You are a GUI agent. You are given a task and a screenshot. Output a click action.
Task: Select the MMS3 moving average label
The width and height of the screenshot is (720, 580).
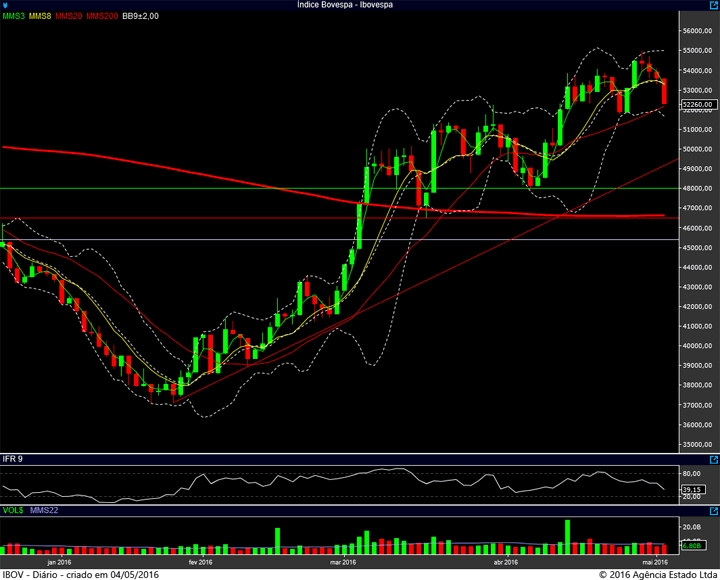(13, 16)
